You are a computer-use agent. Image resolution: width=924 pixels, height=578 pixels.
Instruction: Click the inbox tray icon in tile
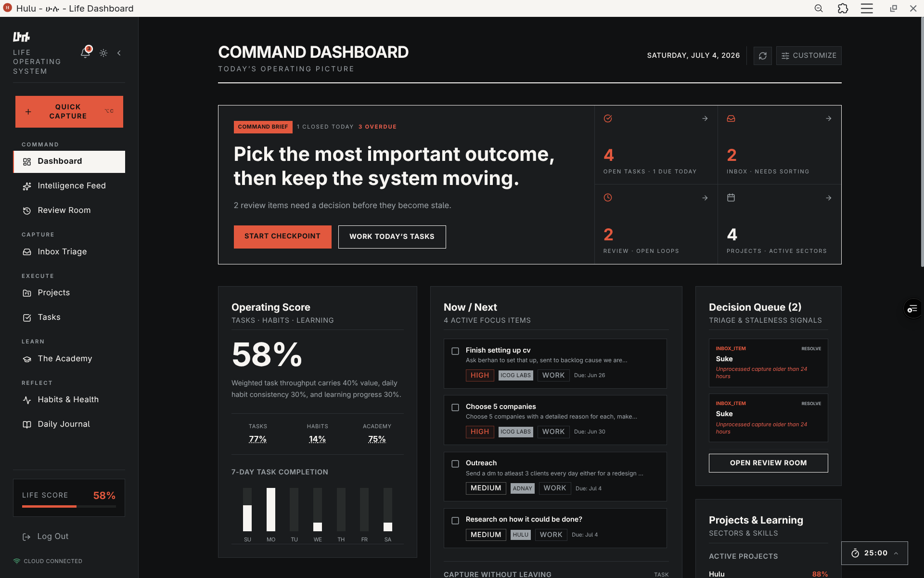pyautogui.click(x=731, y=118)
